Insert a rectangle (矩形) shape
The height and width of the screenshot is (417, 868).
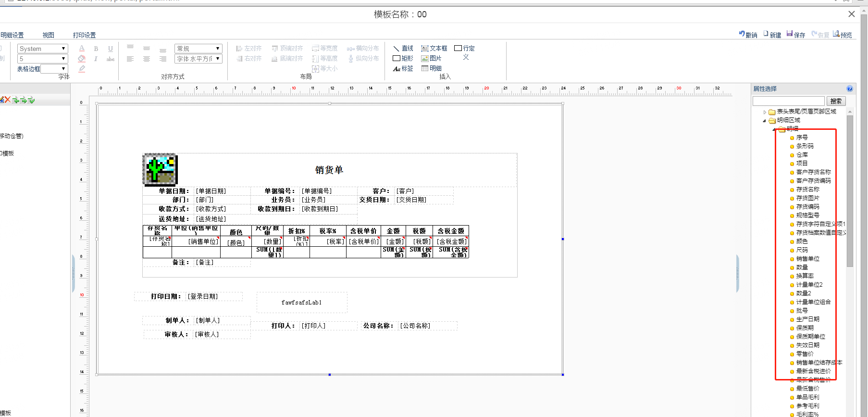coord(403,59)
